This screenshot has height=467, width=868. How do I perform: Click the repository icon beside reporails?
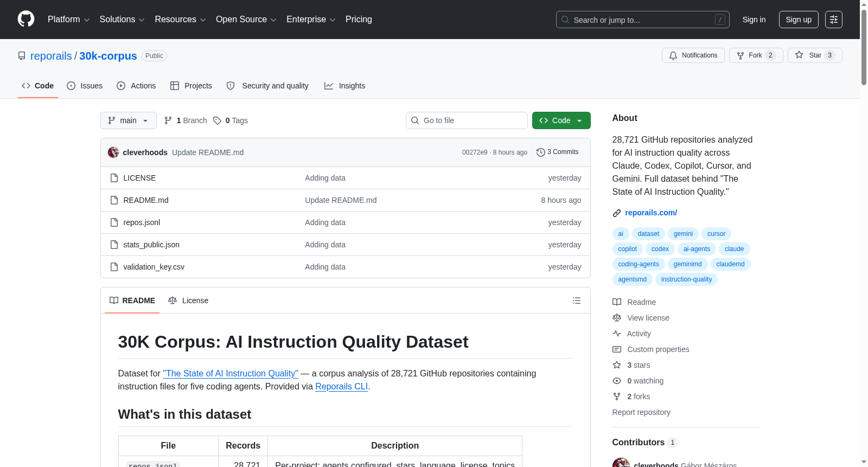coord(22,56)
